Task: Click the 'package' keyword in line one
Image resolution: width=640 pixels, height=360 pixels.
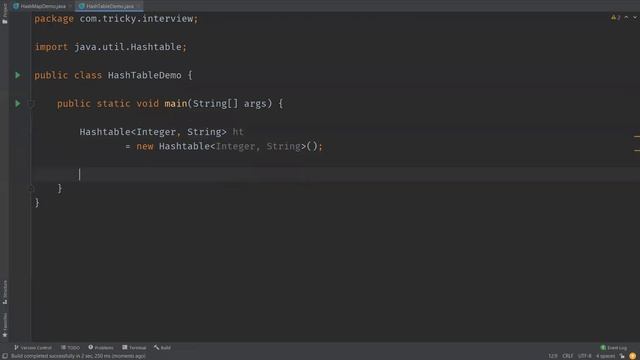Action: (x=54, y=19)
